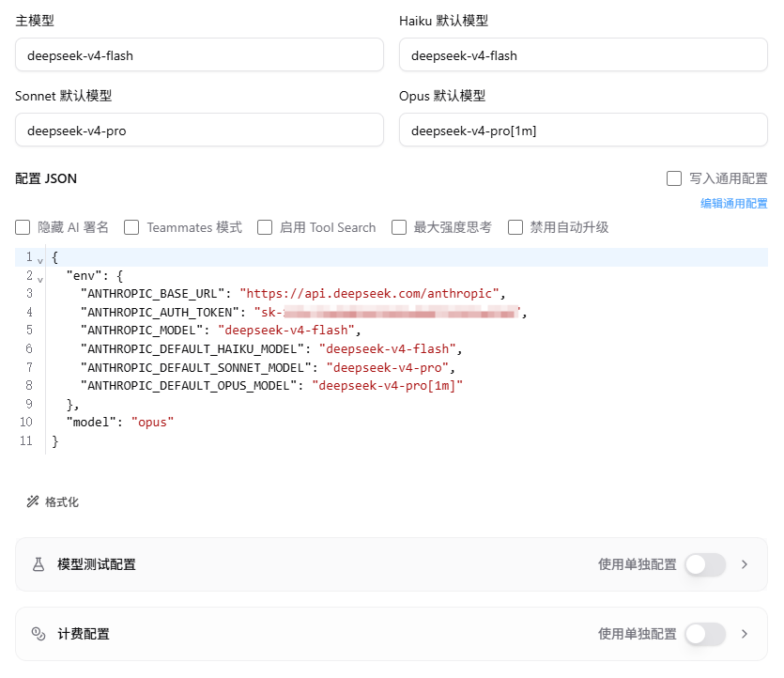Collapse the JSON root fold arrow on line 1
The width and height of the screenshot is (784, 678).
click(x=40, y=261)
